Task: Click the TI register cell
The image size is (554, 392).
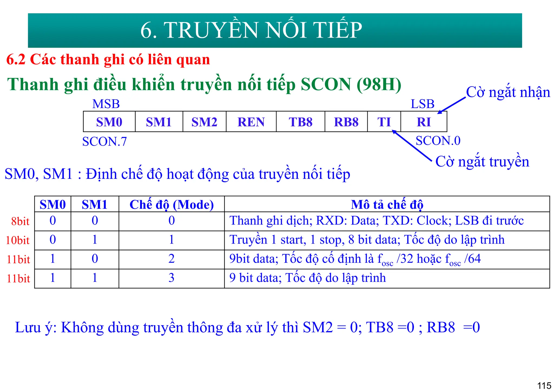Action: [384, 122]
